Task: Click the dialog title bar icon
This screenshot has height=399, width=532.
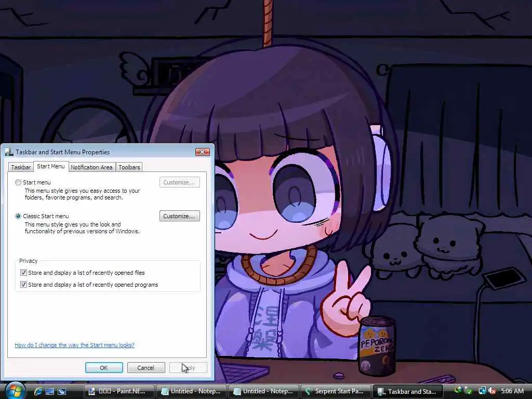Action: coord(9,152)
